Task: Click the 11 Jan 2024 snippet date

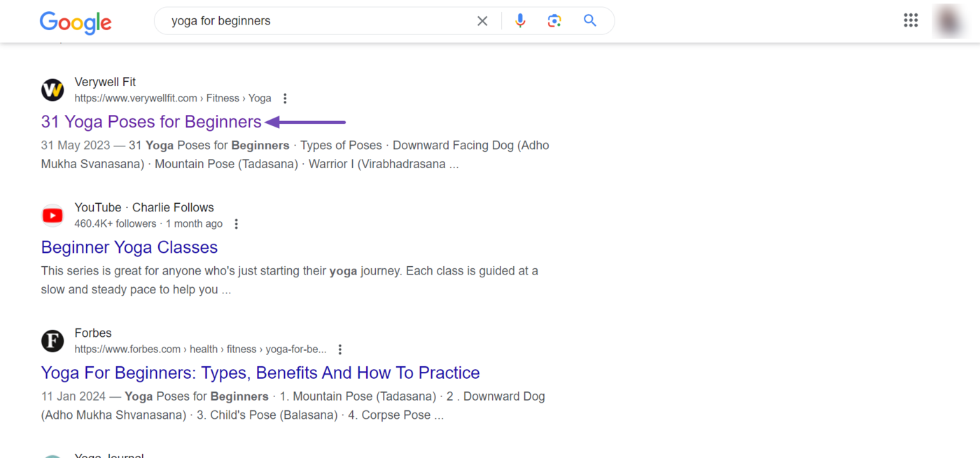Action: point(73,396)
